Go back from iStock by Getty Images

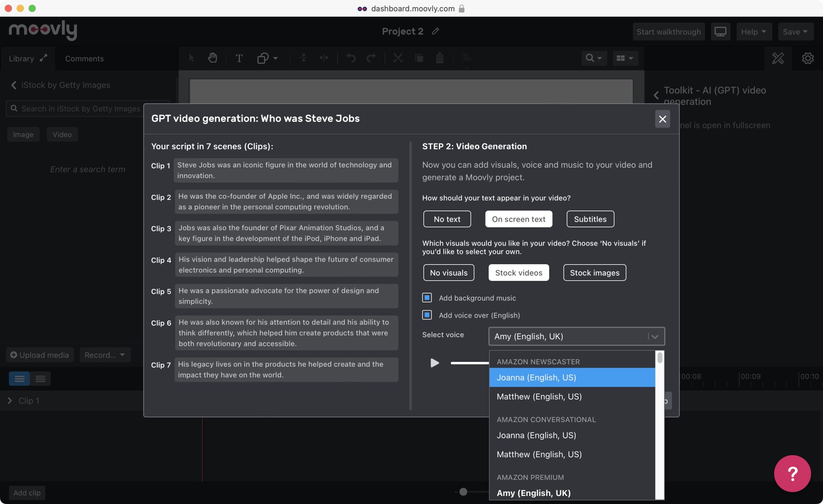(14, 85)
